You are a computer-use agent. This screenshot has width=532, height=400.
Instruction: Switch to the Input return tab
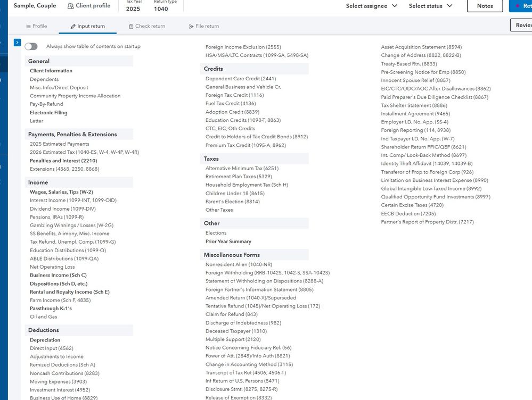point(88,26)
